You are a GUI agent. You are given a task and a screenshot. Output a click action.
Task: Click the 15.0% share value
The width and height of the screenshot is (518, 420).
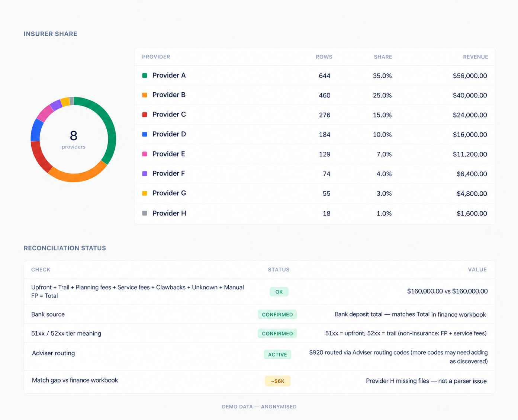pos(382,115)
